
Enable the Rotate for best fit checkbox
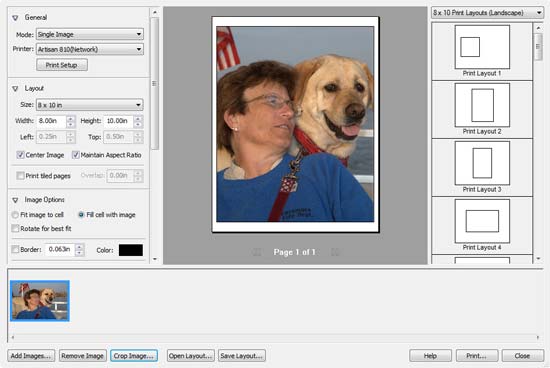pos(15,229)
